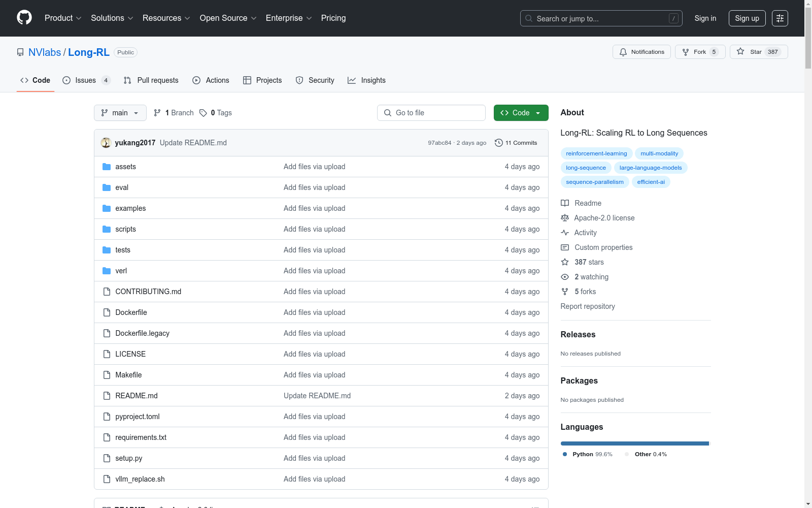Image resolution: width=812 pixels, height=508 pixels.
Task: Click the Other 0.4% language legend
Action: coord(646,454)
